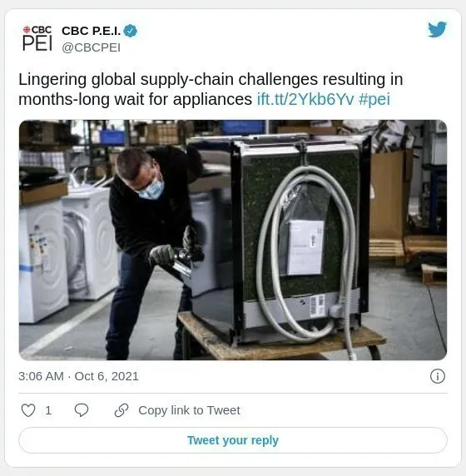Open the CBC P.E.I. display name
This screenshot has height=476, width=466.
pos(91,31)
